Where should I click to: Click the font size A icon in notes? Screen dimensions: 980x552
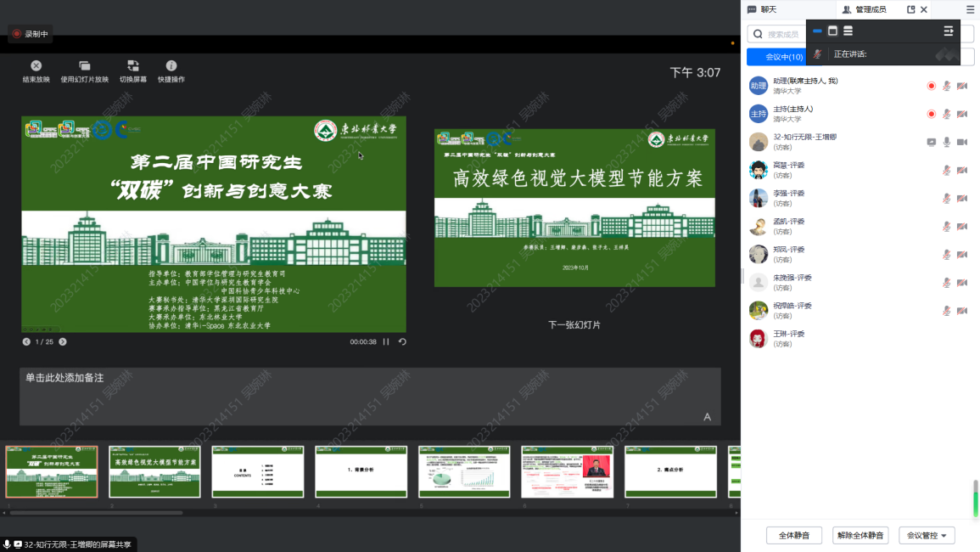coord(707,416)
